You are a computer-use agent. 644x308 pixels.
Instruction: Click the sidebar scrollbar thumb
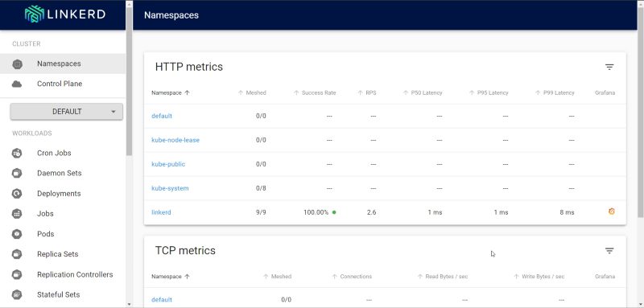click(129, 81)
